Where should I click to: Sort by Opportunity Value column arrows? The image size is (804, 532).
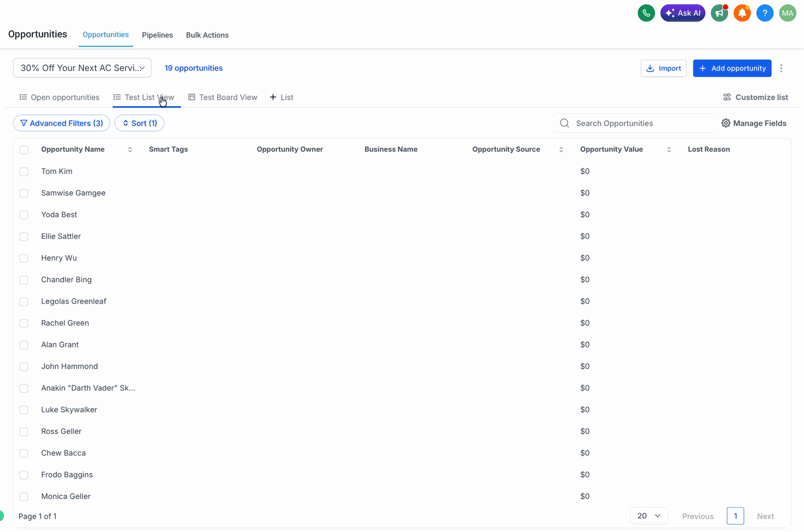point(669,150)
